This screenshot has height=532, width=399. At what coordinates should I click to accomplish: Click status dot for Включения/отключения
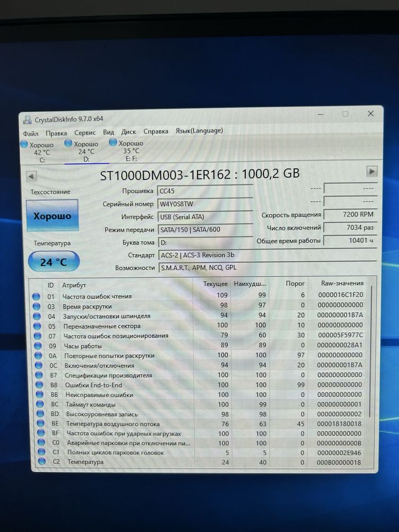(x=38, y=365)
